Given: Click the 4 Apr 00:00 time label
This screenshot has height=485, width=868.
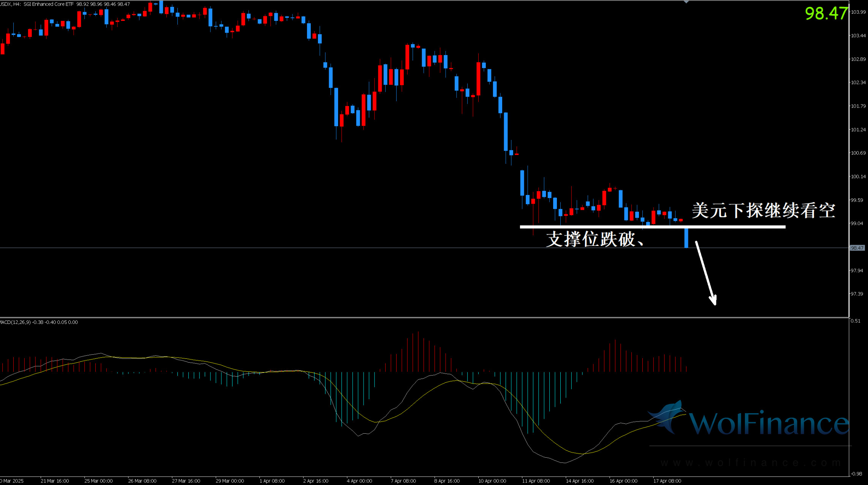Looking at the screenshot, I should tap(359, 481).
